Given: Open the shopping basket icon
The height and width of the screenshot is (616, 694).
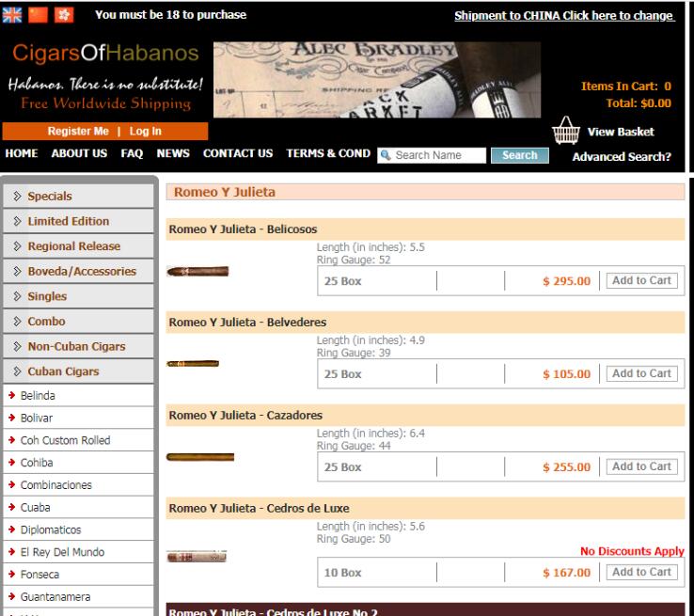Looking at the screenshot, I should coord(566,131).
